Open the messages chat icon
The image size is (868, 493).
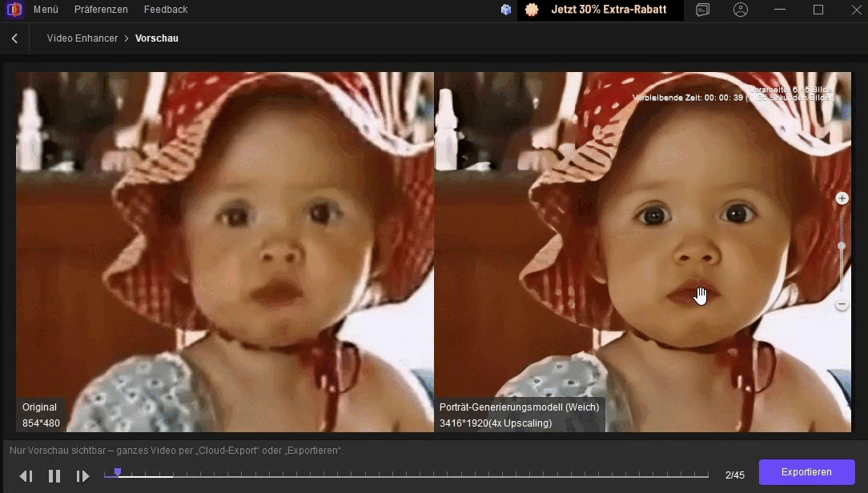(x=702, y=10)
